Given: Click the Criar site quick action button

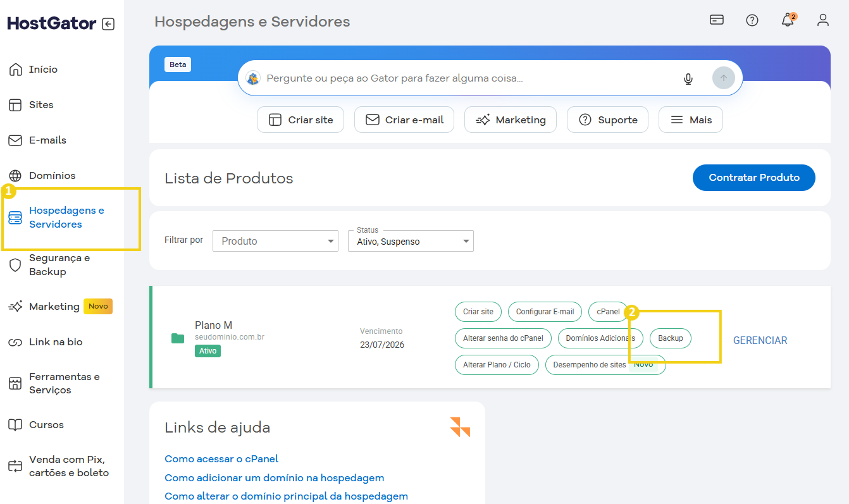Looking at the screenshot, I should 301,120.
